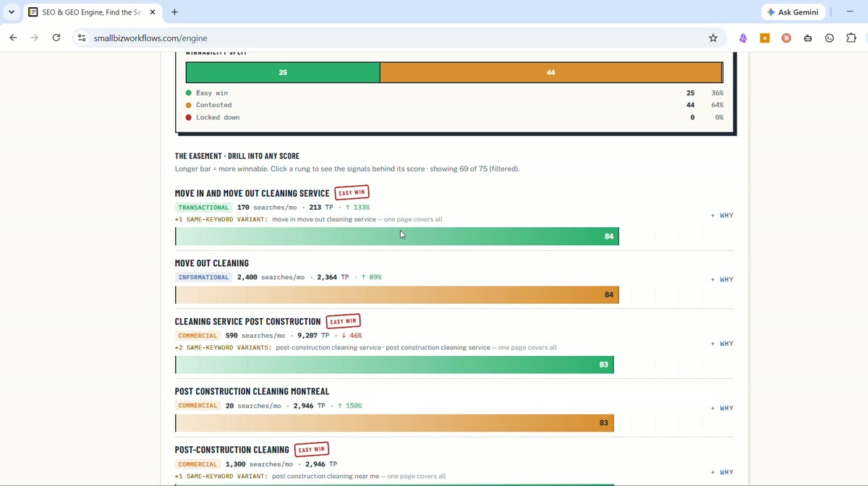Open the orange asterisk extension
Viewport: 868px width, 486px height.
click(765, 38)
